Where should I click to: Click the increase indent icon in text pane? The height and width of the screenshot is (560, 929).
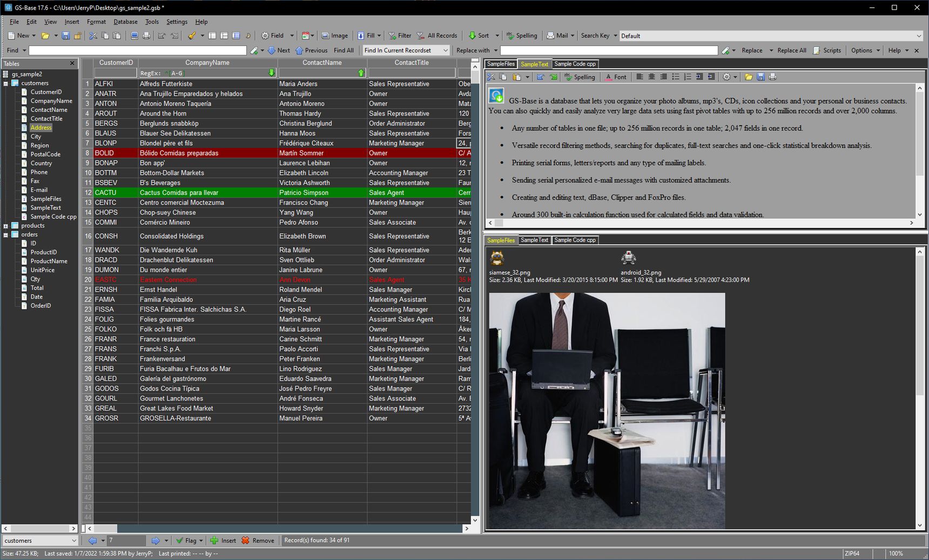(x=699, y=77)
